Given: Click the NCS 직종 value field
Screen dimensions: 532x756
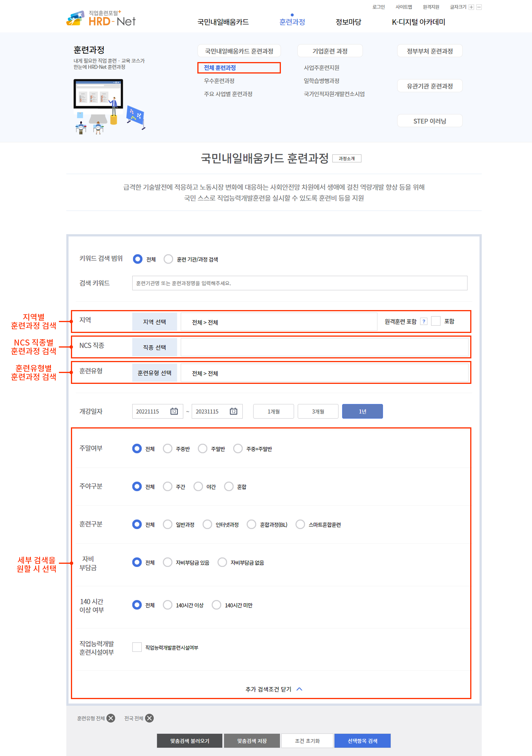Looking at the screenshot, I should click(x=324, y=347).
